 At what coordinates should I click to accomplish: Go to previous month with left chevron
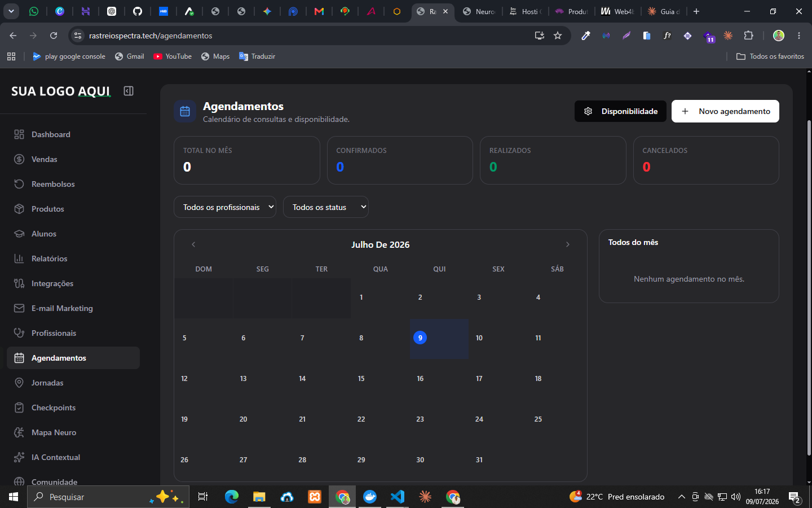[193, 244]
